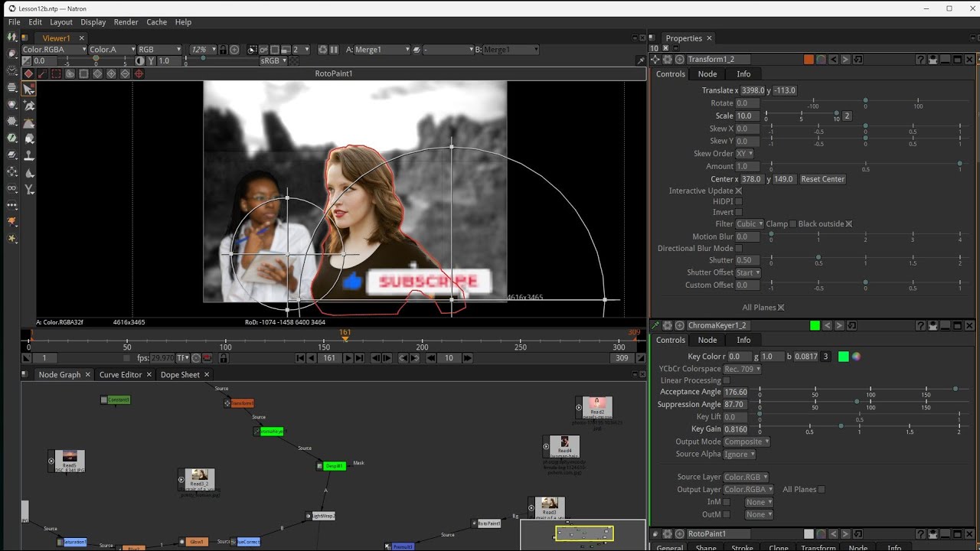
Task: Enable the HiDPI checkbox
Action: (x=739, y=201)
